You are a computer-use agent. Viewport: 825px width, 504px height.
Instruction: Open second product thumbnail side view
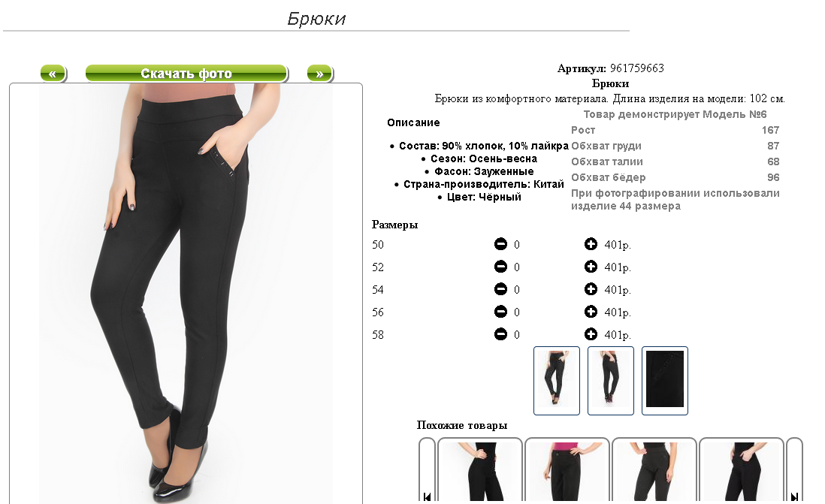(x=610, y=381)
